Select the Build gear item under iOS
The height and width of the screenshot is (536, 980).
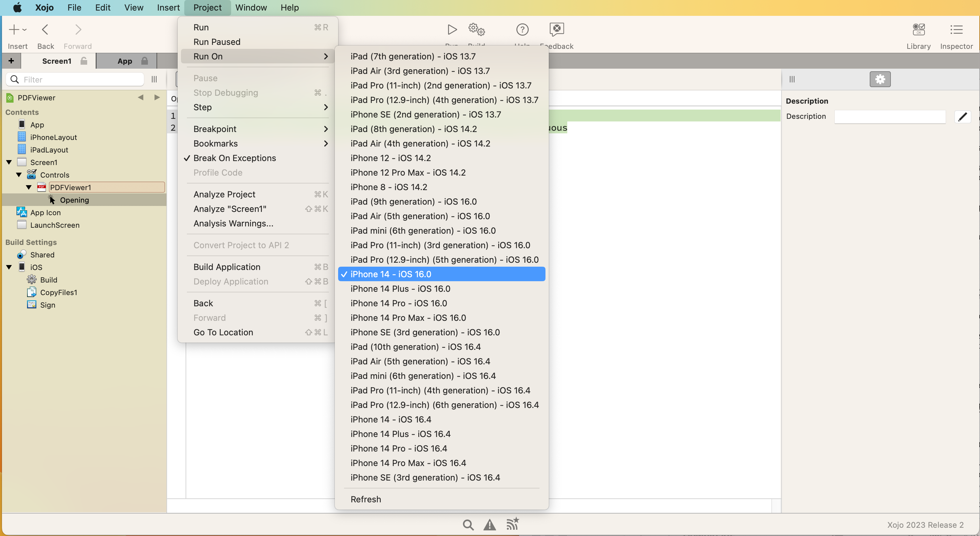pos(49,280)
